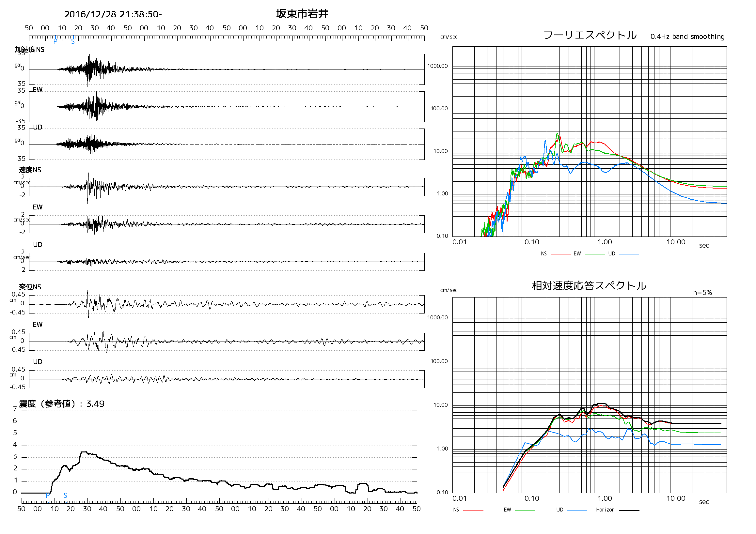Click the blue S marker on bottom intensity axis
The image size is (756, 534).
pyautogui.click(x=65, y=496)
